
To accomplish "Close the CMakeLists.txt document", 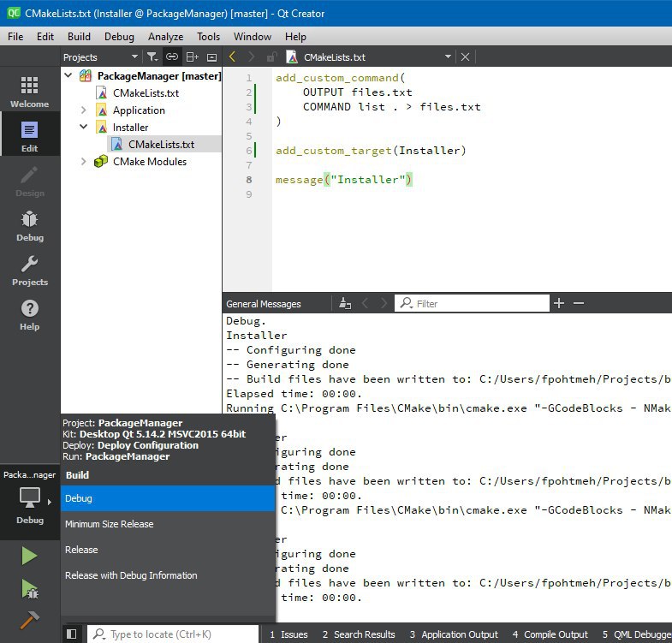I will (465, 57).
